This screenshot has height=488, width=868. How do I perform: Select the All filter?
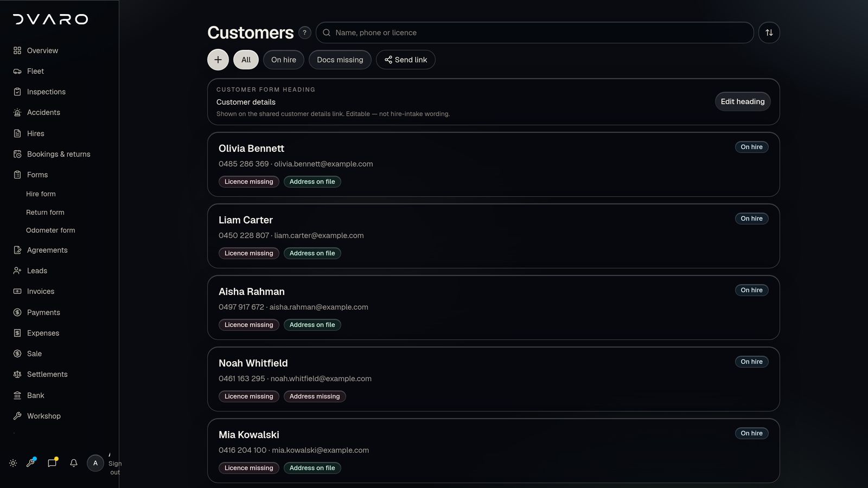coord(246,60)
